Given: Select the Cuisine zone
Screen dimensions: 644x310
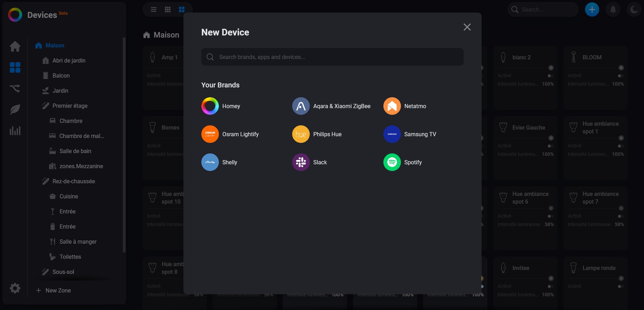Looking at the screenshot, I should (69, 196).
